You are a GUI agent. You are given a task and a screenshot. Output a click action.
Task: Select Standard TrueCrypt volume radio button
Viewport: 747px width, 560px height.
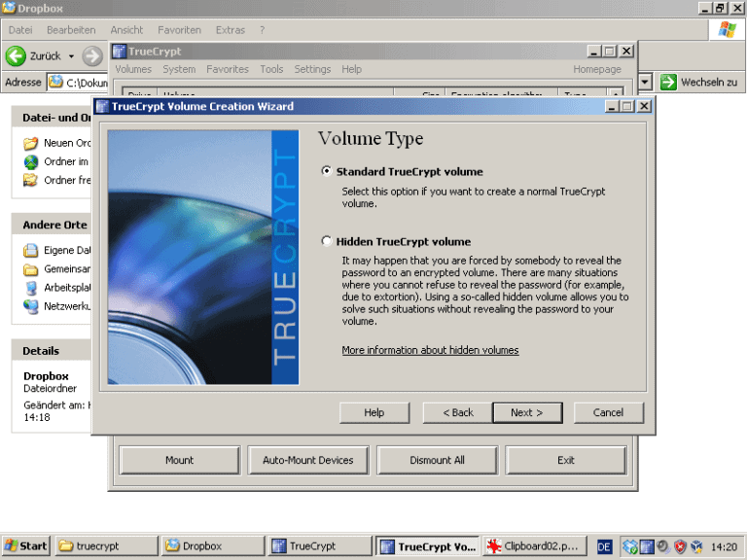tap(327, 171)
